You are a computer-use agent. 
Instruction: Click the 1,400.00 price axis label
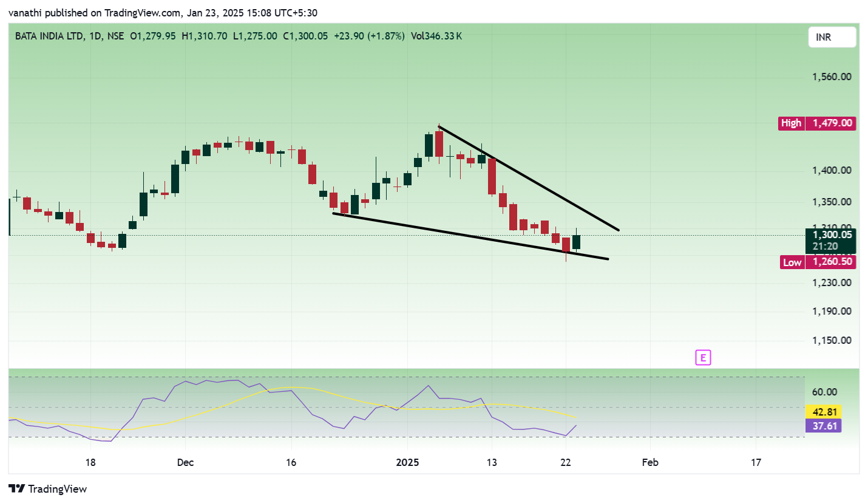point(833,171)
